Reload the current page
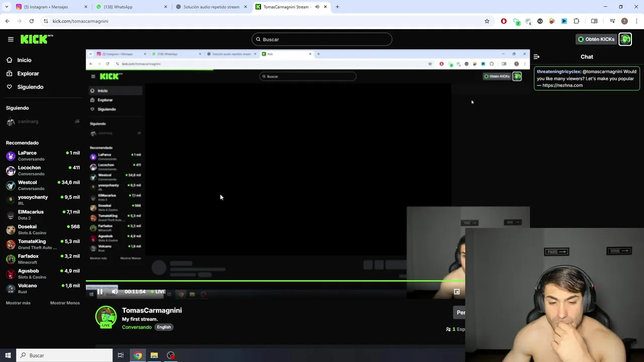This screenshot has height=362, width=644. point(31,21)
